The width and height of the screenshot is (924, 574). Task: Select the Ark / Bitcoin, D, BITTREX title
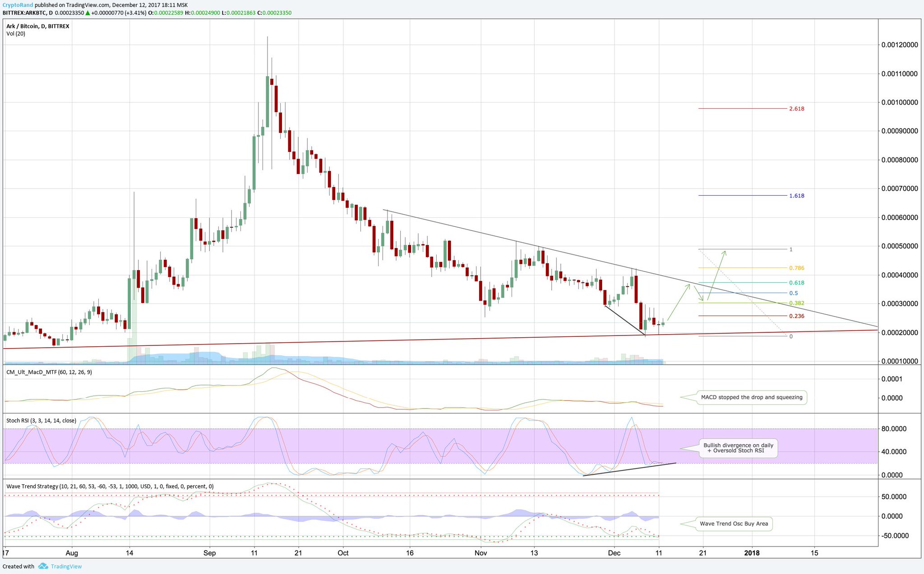click(x=38, y=26)
